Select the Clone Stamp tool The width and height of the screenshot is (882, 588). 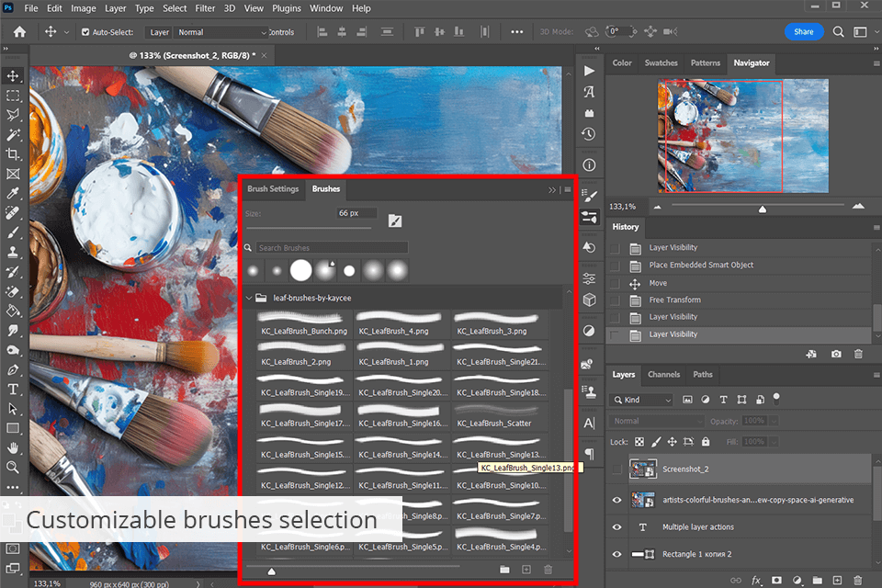point(12,252)
